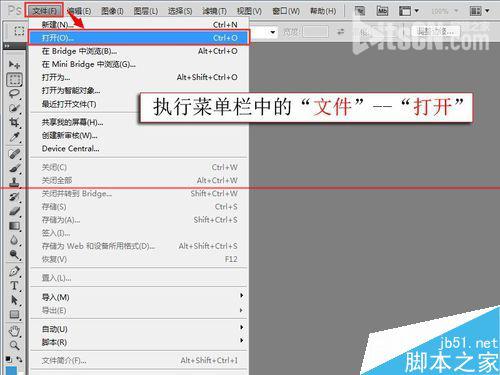
Task: Click the Refine Edge (调整边缘) button
Action: [436, 32]
